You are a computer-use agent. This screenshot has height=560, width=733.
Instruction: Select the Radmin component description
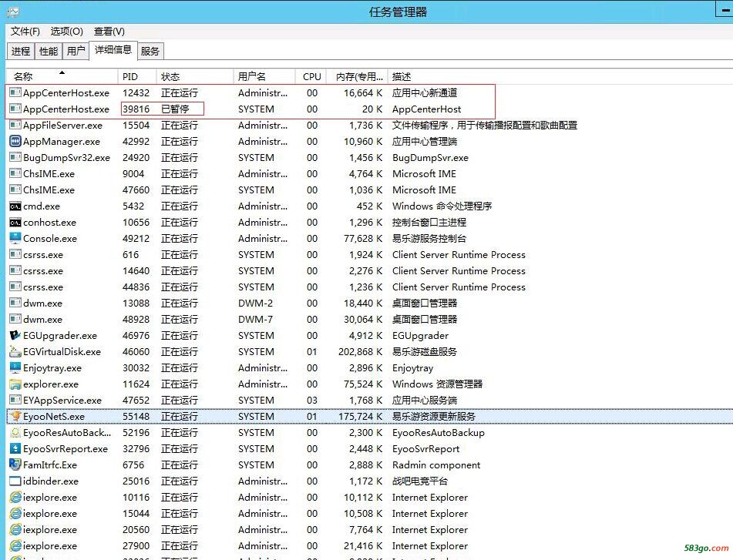click(436, 464)
